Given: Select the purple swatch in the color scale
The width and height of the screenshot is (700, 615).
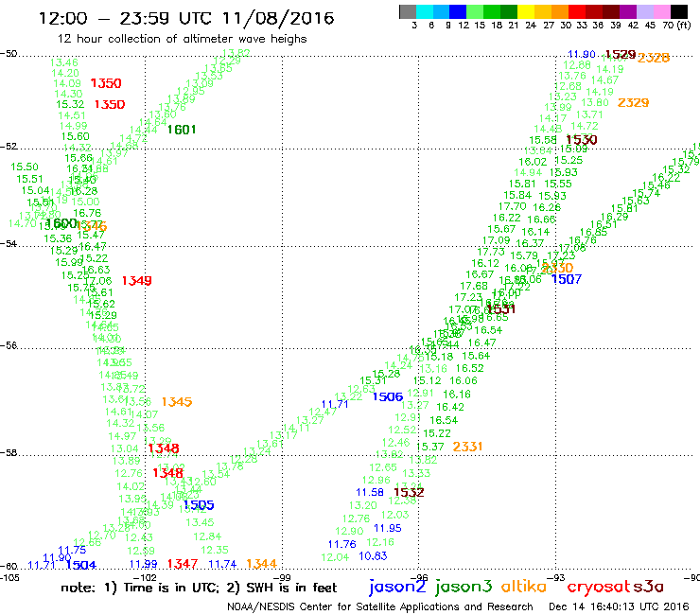Looking at the screenshot, I should tap(628, 11).
